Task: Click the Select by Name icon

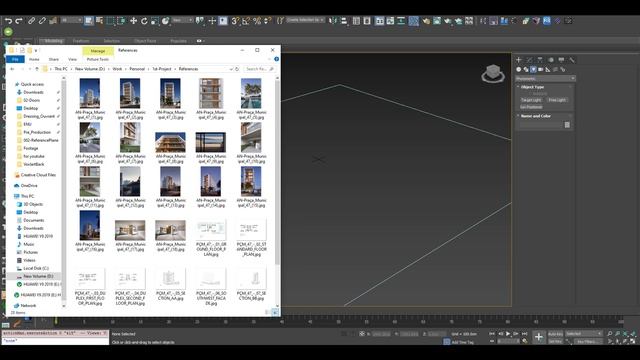Action: (99, 20)
